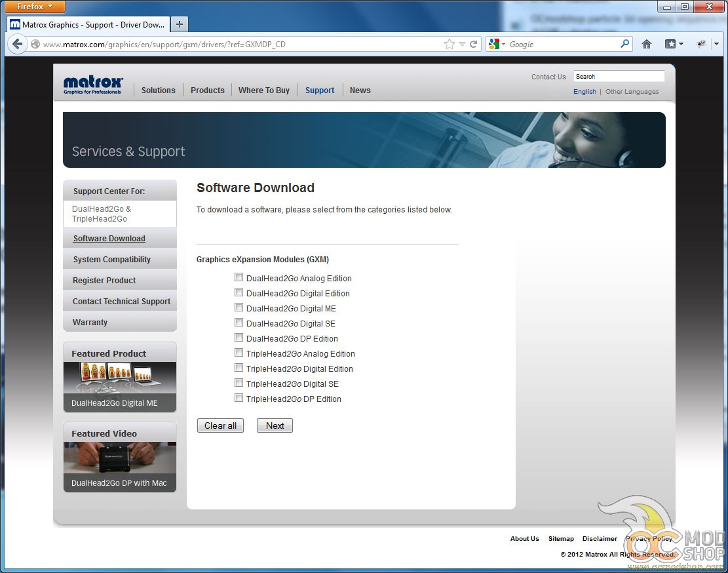This screenshot has height=573, width=728.
Task: Click the Matrox logo
Action: pos(93,85)
